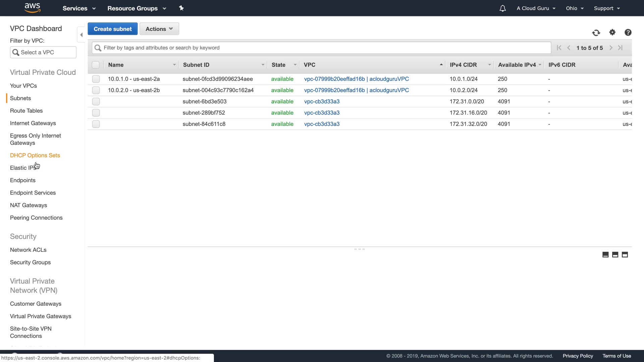Collapse the left navigation pane arrow
The width and height of the screenshot is (644, 362).
[81, 35]
